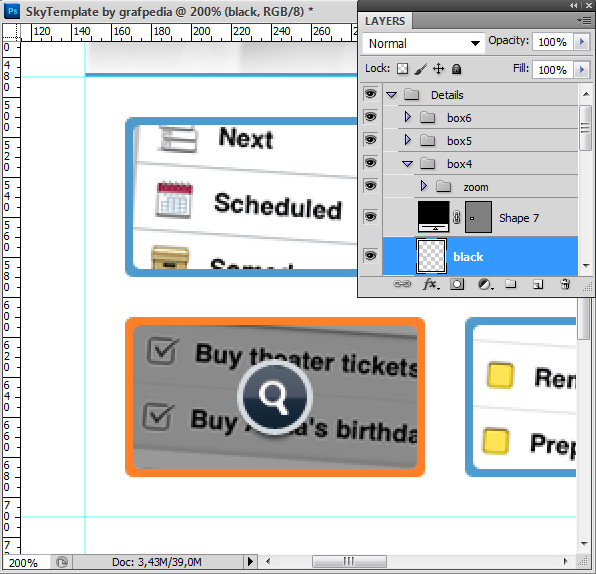Click the Shape 7 vector mask thumbnail
The width and height of the screenshot is (596, 574).
tap(478, 217)
